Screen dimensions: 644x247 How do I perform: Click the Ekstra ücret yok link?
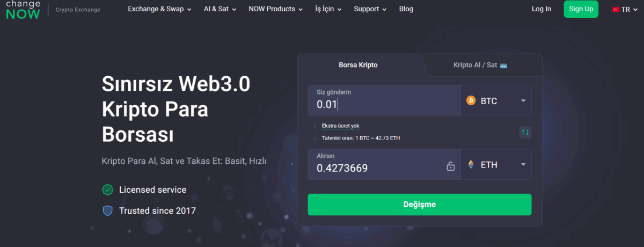pos(340,126)
